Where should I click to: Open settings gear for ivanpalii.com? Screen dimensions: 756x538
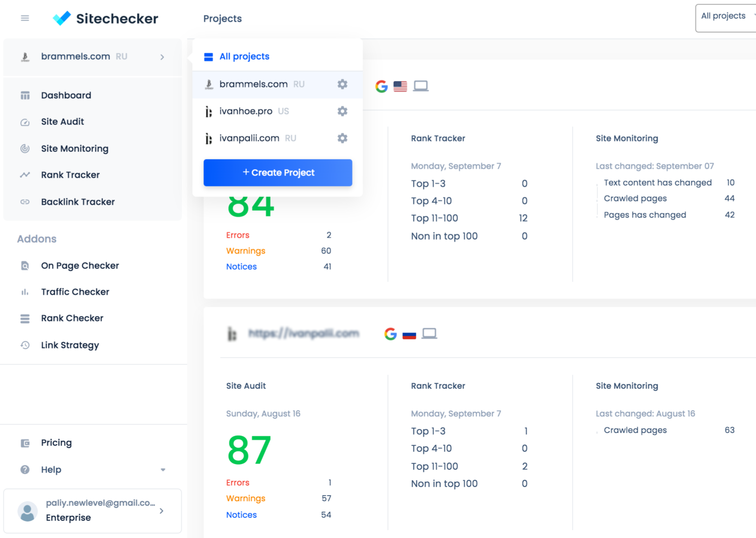tap(342, 138)
